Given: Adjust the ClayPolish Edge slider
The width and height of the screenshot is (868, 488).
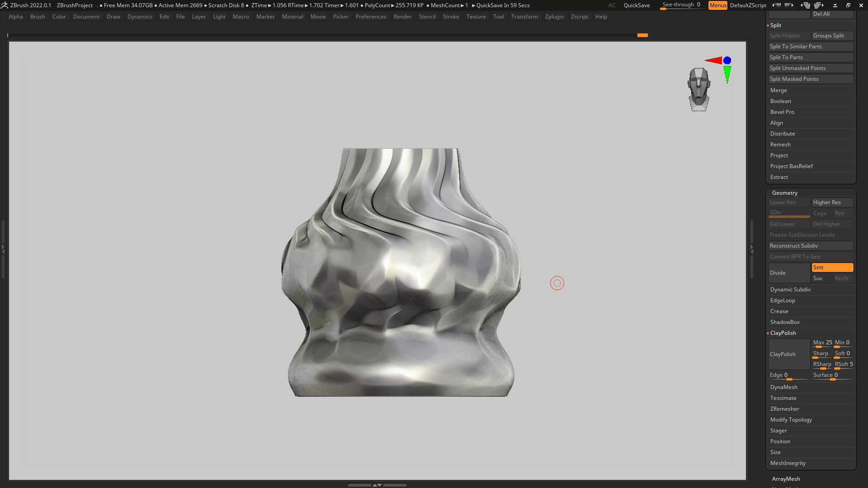Looking at the screenshot, I should click(789, 376).
